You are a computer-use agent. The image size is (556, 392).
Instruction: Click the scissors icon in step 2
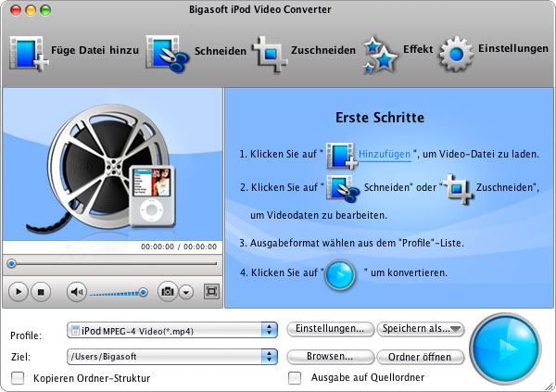point(343,188)
